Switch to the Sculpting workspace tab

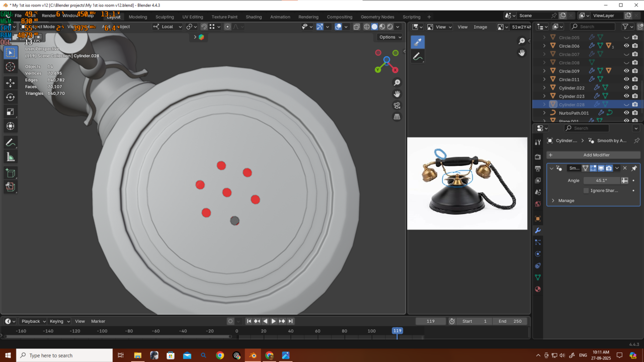coord(165,17)
